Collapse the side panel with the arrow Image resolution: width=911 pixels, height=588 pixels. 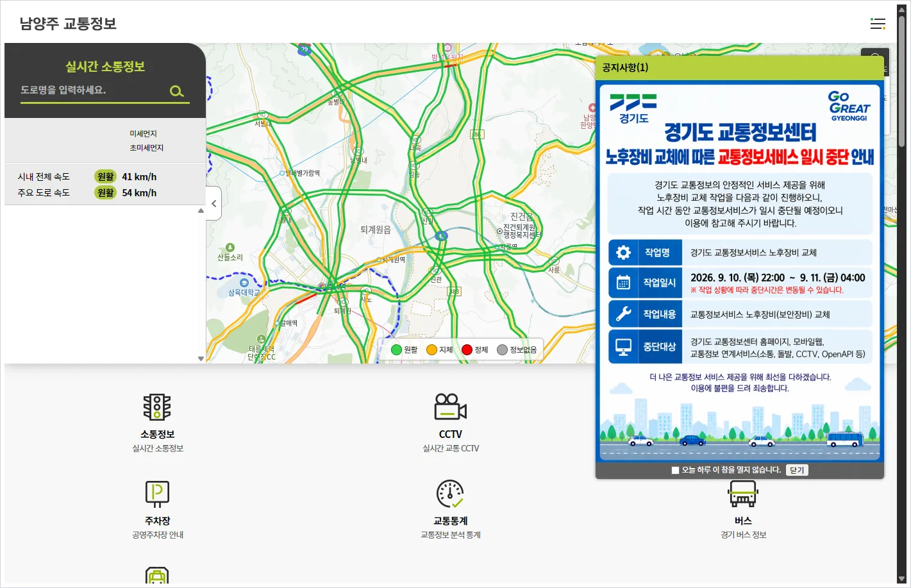tap(214, 203)
